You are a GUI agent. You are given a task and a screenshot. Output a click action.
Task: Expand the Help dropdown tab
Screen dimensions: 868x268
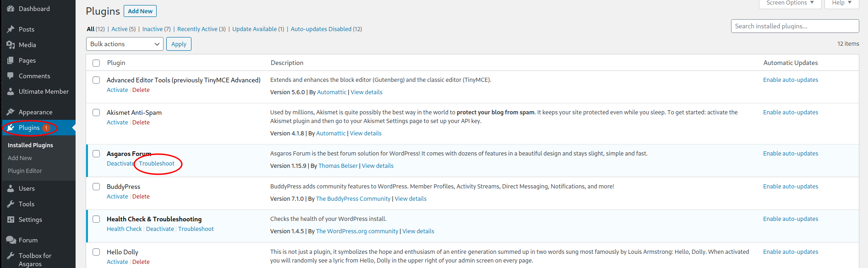click(841, 3)
